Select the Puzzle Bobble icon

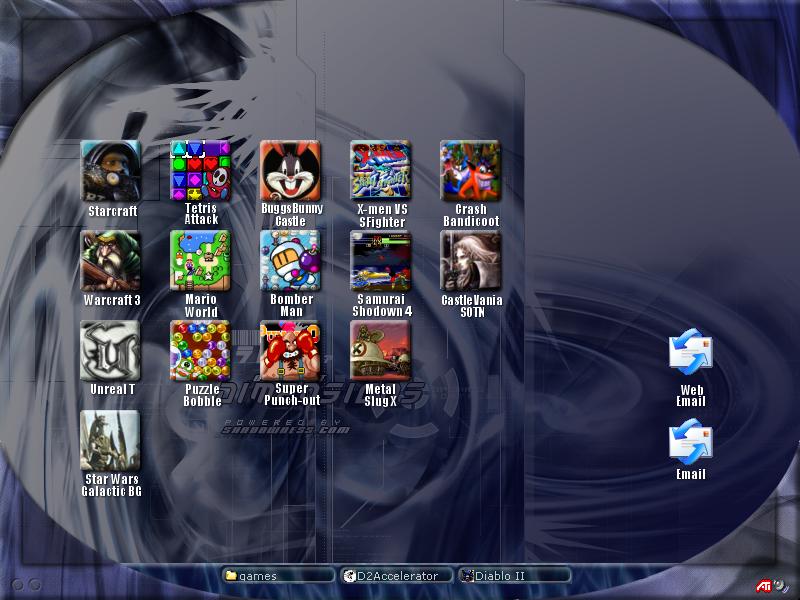(201, 351)
